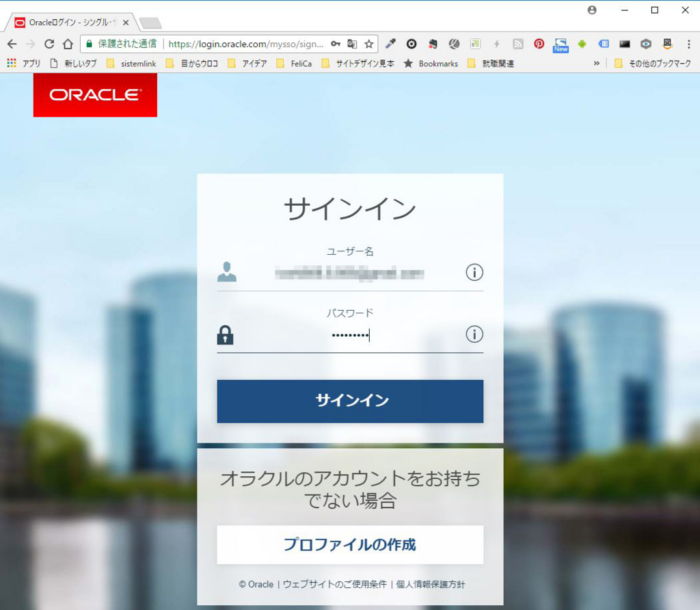The image size is (700, 610).
Task: Focus the パスワード input field
Action: [x=350, y=335]
